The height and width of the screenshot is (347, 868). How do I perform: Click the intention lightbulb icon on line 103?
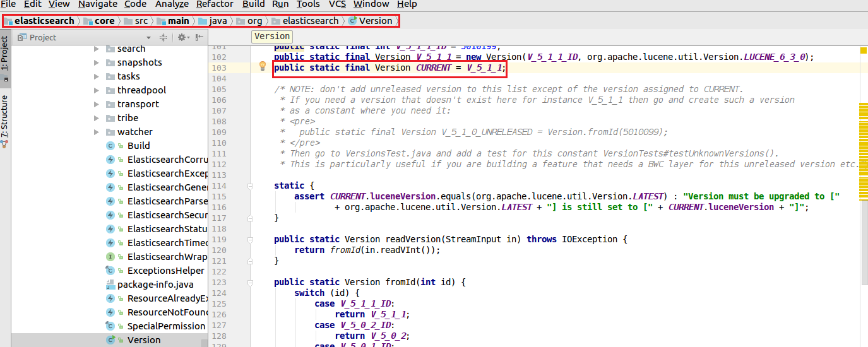[263, 67]
